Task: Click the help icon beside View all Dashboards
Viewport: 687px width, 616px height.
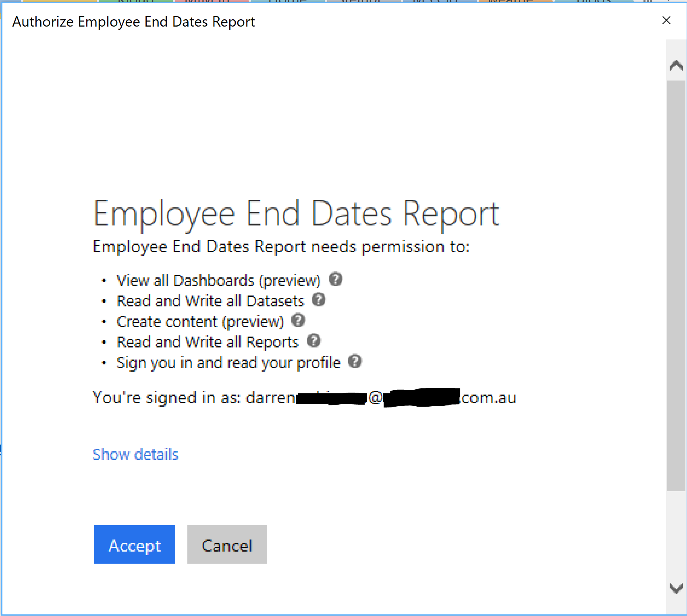Action: (x=336, y=279)
